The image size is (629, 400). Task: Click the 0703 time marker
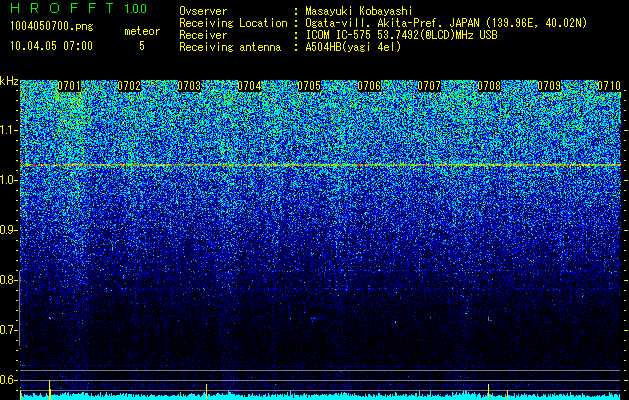point(189,86)
